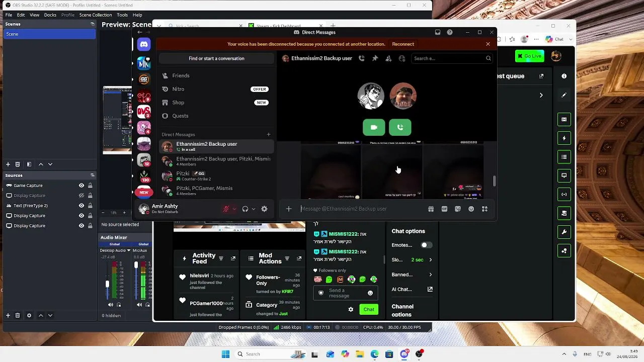644x362 pixels.
Task: Hide the Game Capture source
Action: click(82, 186)
